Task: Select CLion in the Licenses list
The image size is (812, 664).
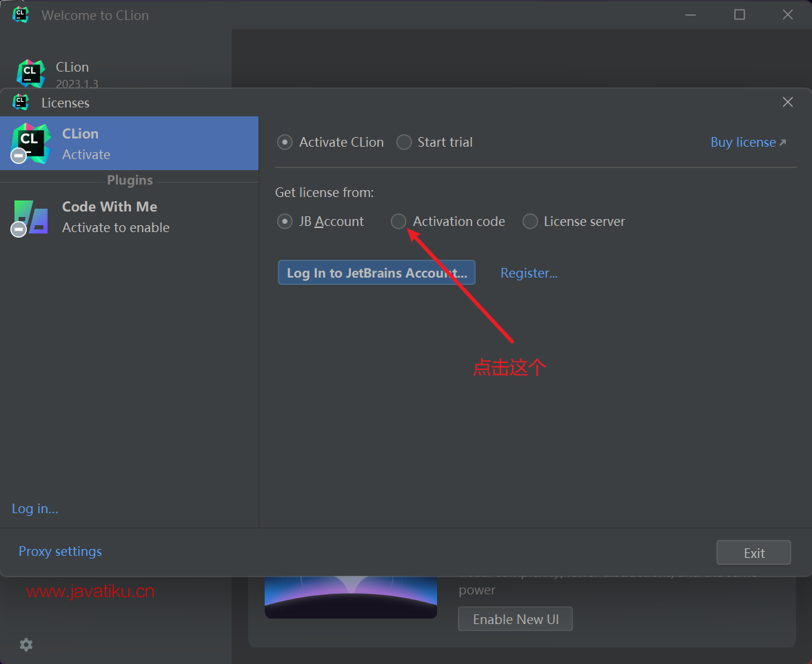Action: pyautogui.click(x=130, y=143)
